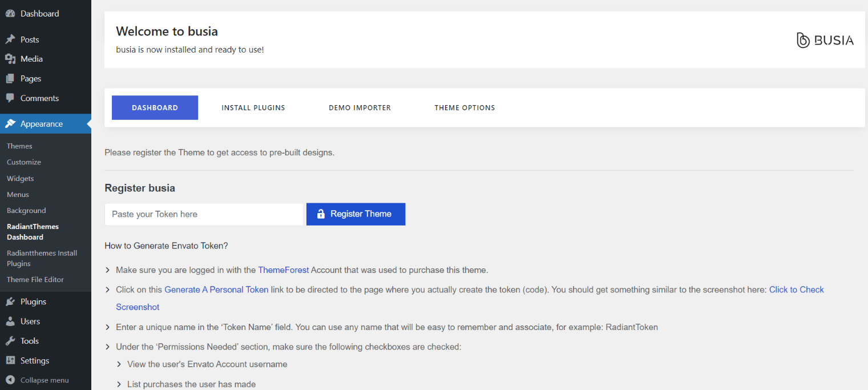
Task: Click the Plugins plug icon
Action: click(x=10, y=301)
